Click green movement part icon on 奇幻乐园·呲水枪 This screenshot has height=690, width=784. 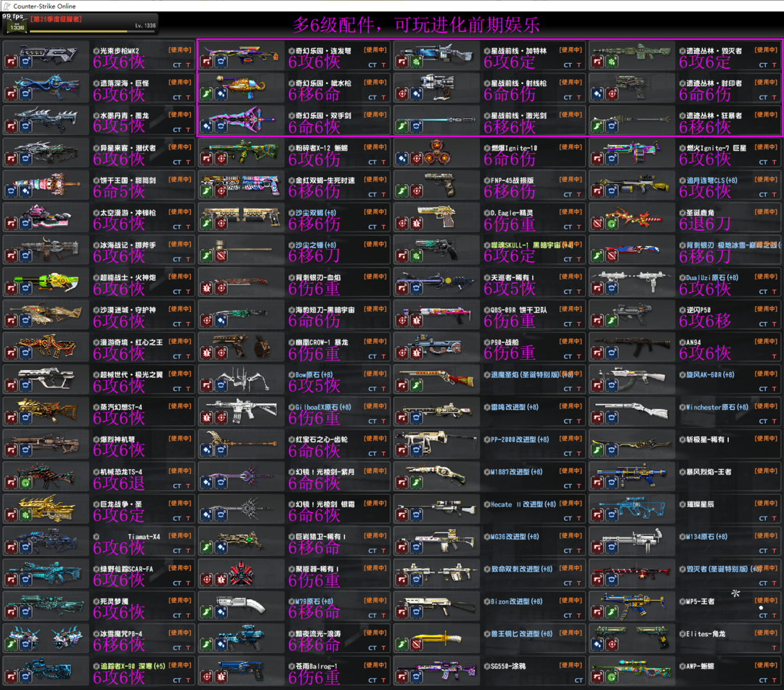(x=206, y=94)
